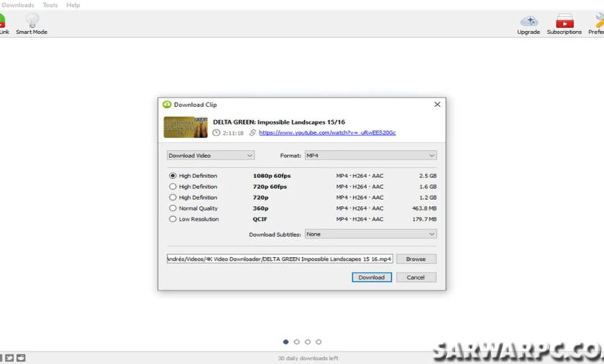Select Low Resolution QCIF option
Viewport: 604px width, 364px height.
tap(173, 218)
